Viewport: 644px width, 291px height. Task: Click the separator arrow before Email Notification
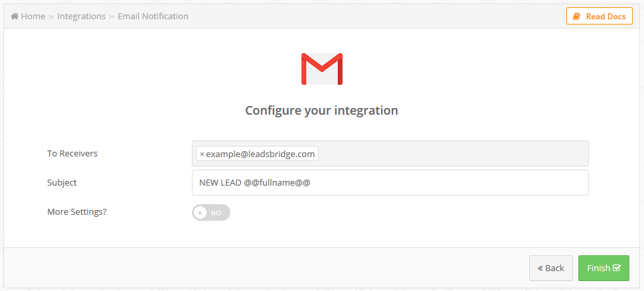pos(112,17)
